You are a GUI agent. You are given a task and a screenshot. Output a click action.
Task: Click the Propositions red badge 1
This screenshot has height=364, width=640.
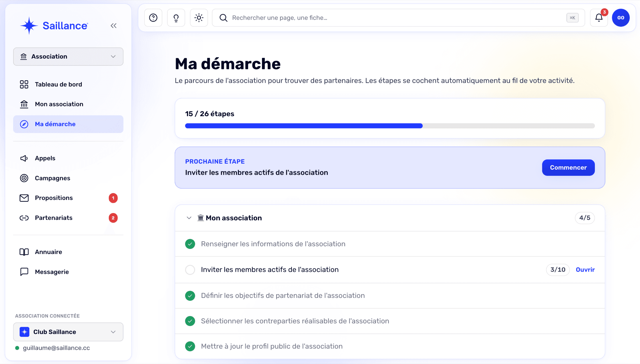tap(113, 198)
